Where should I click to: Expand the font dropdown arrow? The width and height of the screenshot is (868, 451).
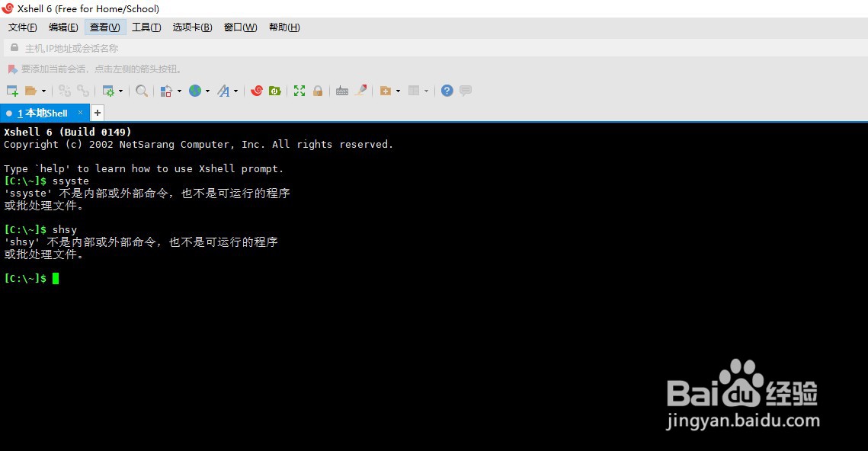235,91
